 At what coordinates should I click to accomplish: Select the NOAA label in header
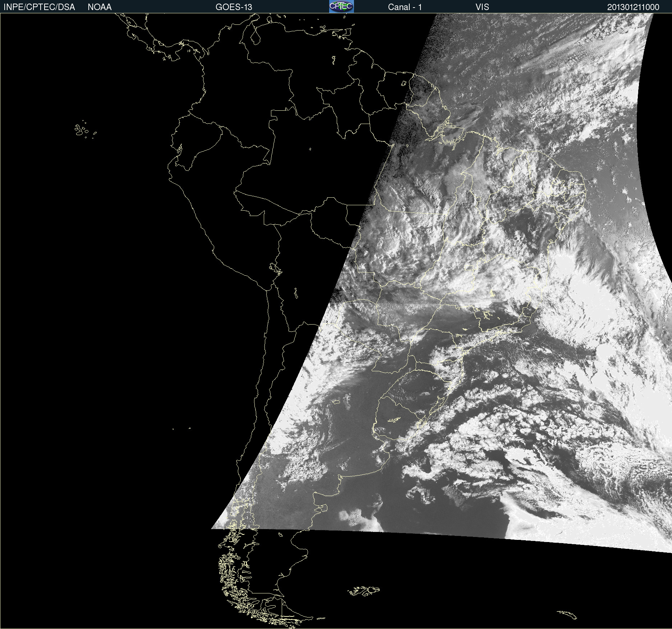100,7
